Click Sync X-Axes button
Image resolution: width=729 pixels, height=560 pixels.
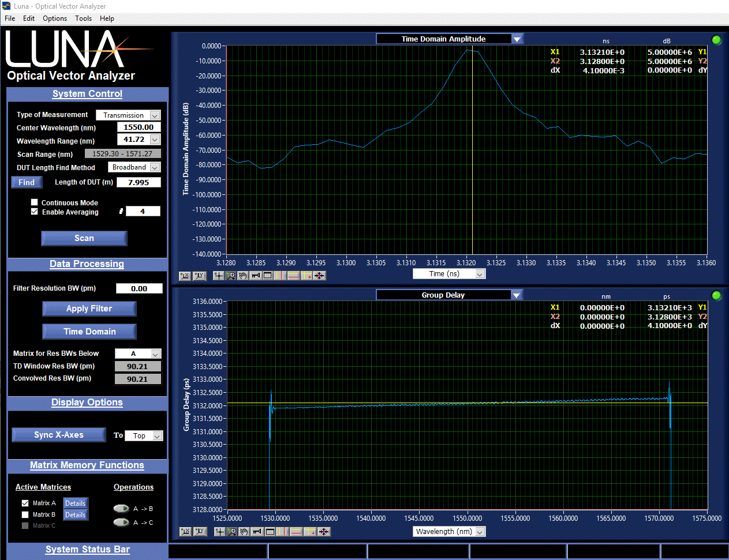pos(59,435)
